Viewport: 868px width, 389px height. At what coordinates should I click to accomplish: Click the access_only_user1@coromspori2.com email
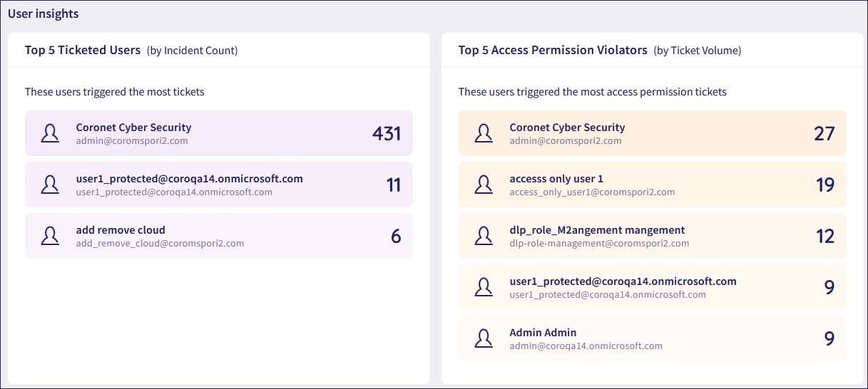(x=592, y=192)
